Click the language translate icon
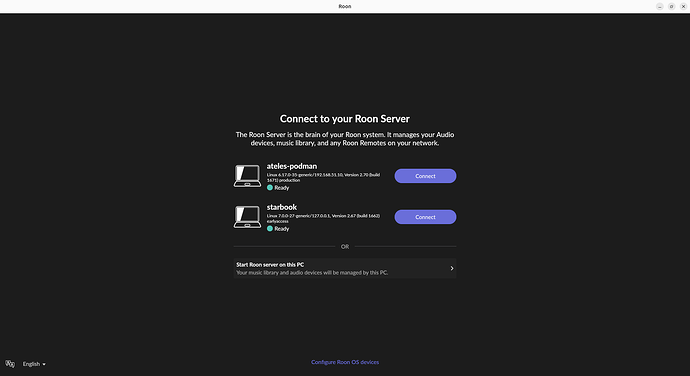The height and width of the screenshot is (376, 690). coord(10,364)
